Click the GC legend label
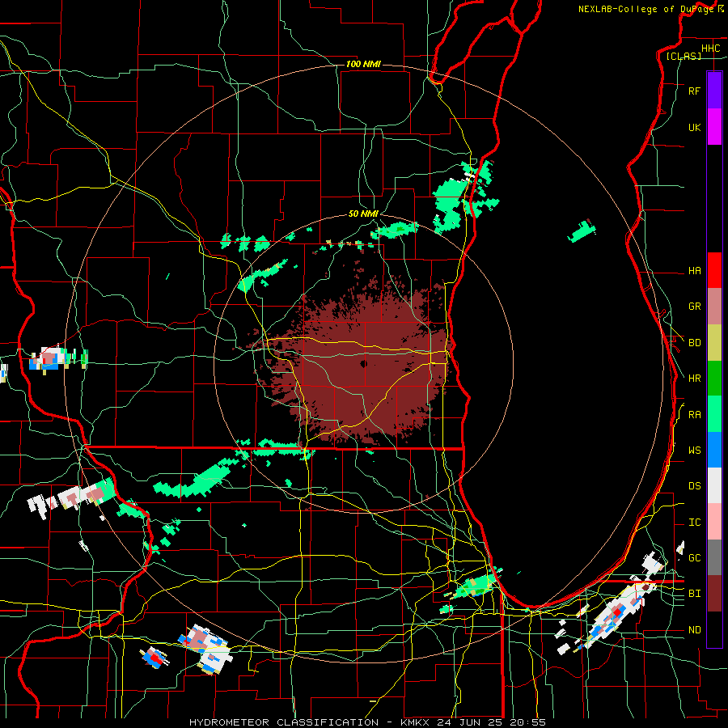This screenshot has height=728, width=728. tap(694, 558)
